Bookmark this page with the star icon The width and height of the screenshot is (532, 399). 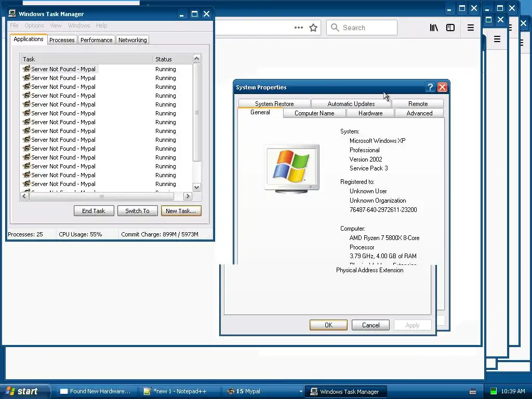313,28
